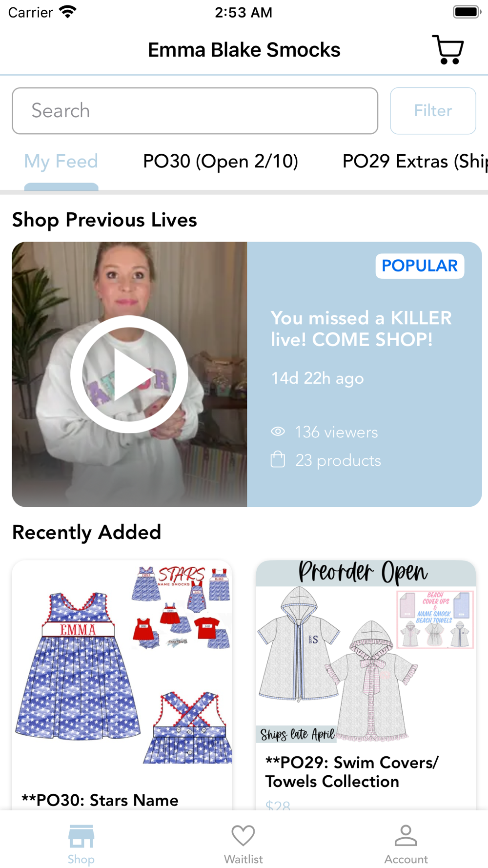Click the Filter button
The image size is (488, 868).
point(433,111)
